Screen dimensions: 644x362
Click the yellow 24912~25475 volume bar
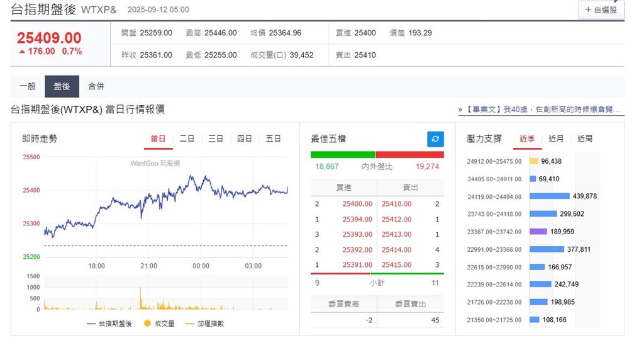534,161
